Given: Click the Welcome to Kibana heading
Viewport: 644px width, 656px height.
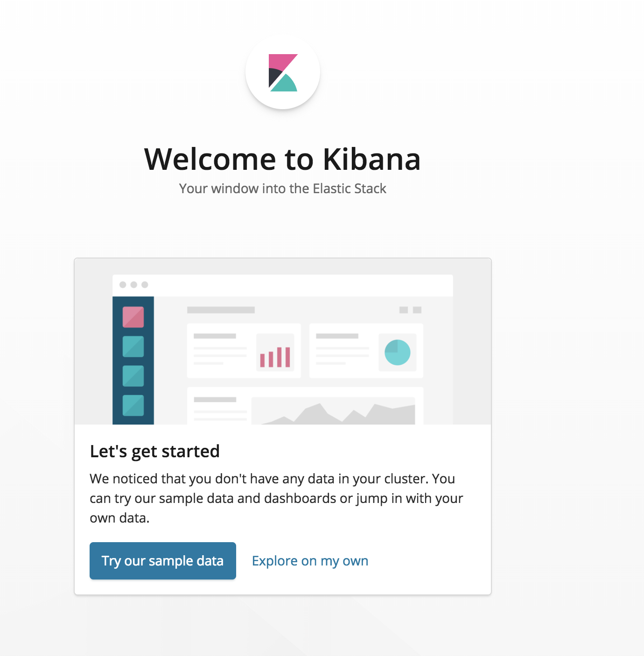Looking at the screenshot, I should [x=282, y=160].
